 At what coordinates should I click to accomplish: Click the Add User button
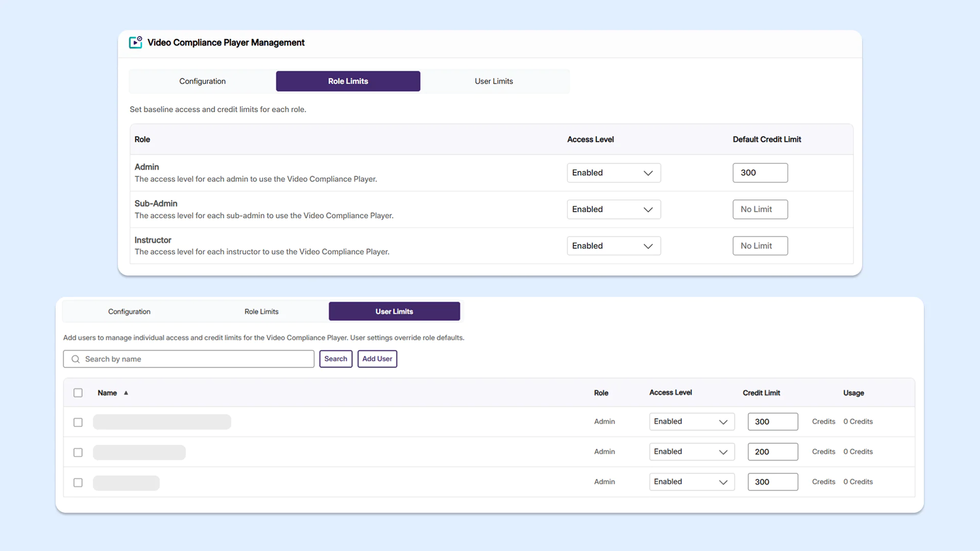coord(377,359)
